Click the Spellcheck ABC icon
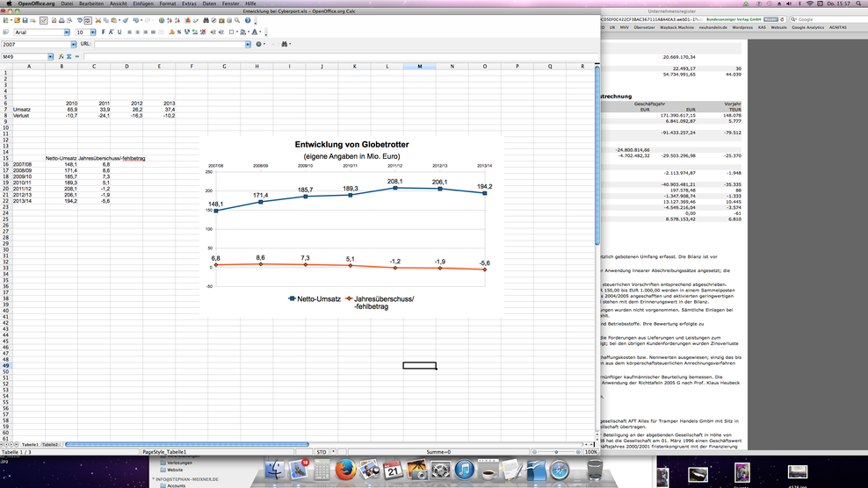The image size is (868, 488). point(80,20)
